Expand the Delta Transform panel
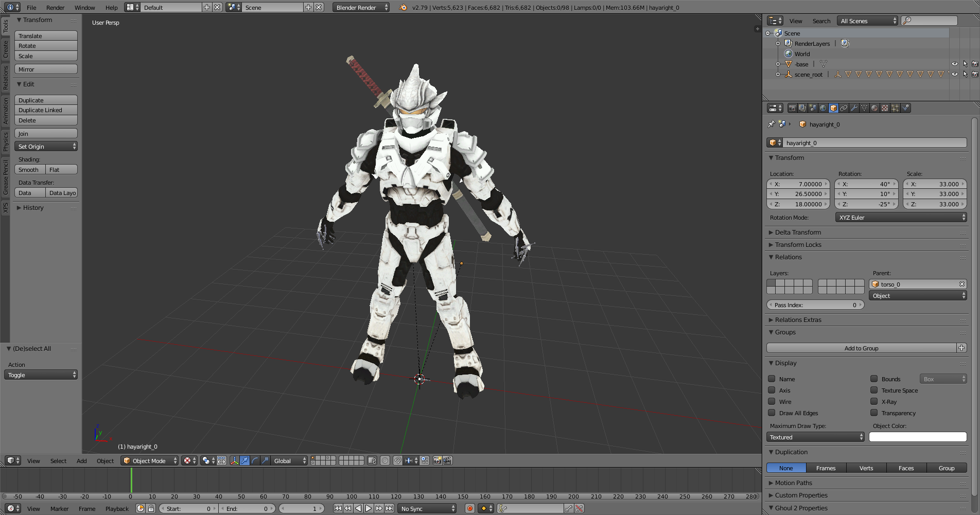 [x=798, y=233]
